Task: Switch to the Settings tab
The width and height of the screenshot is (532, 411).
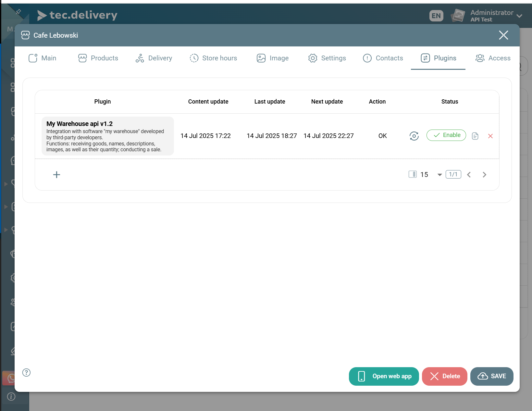Action: (x=327, y=58)
